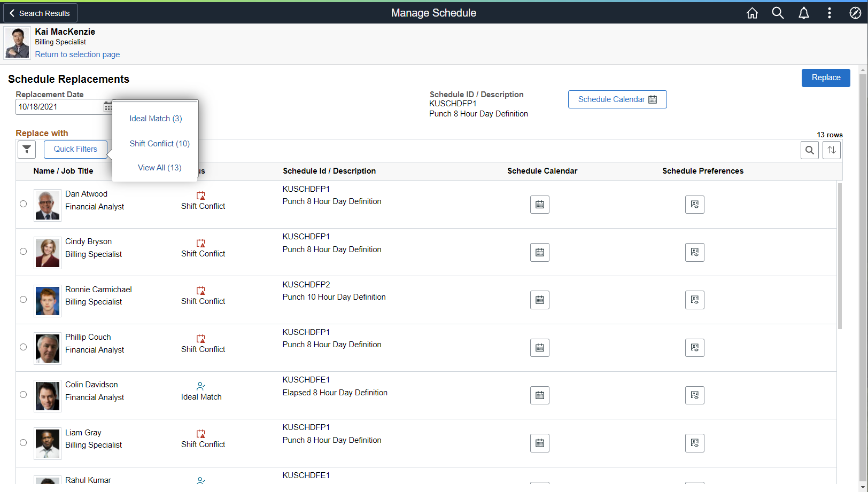The image size is (868, 492).
Task: Click the grid search magnifier button
Action: click(809, 150)
